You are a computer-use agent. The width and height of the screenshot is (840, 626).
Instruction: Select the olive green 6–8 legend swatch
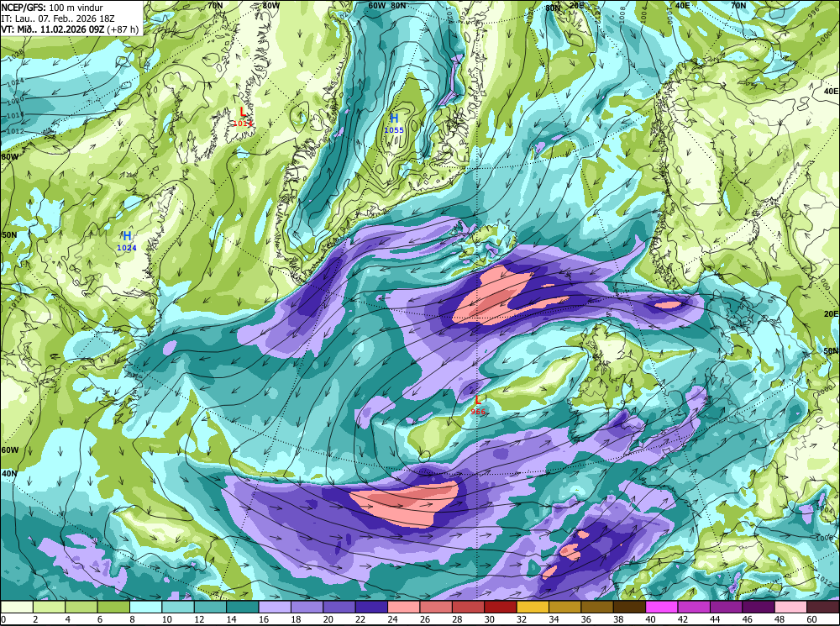click(x=113, y=607)
